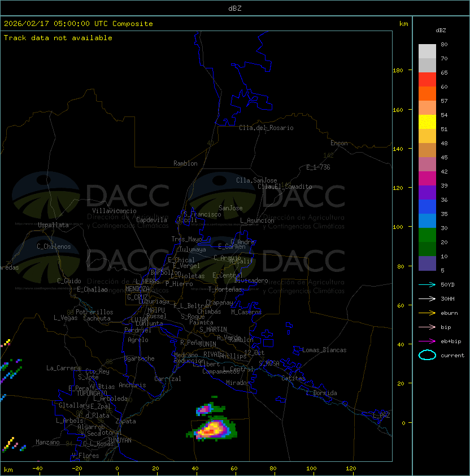470x476 pixels.
Task: Click the 'eb+bip' legend label
Action: [x=451, y=341]
